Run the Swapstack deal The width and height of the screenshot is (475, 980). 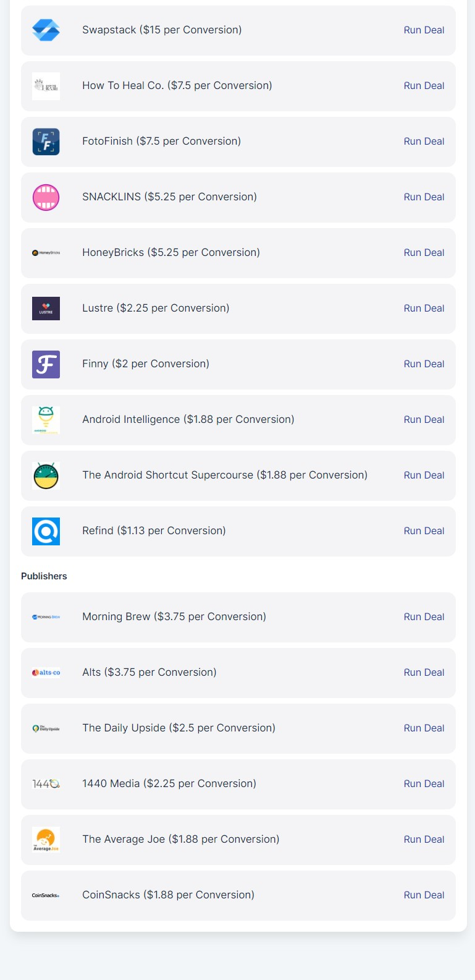424,30
